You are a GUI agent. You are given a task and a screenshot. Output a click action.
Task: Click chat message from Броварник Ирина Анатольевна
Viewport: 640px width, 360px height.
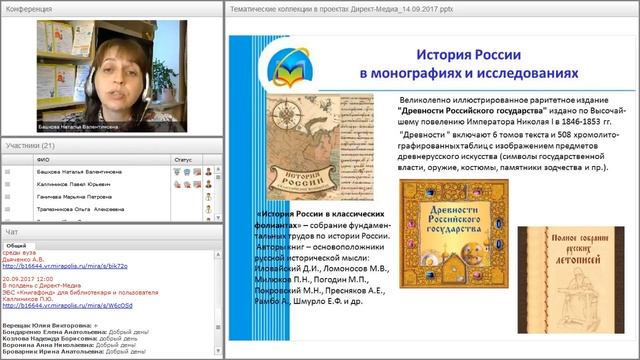click(x=74, y=351)
